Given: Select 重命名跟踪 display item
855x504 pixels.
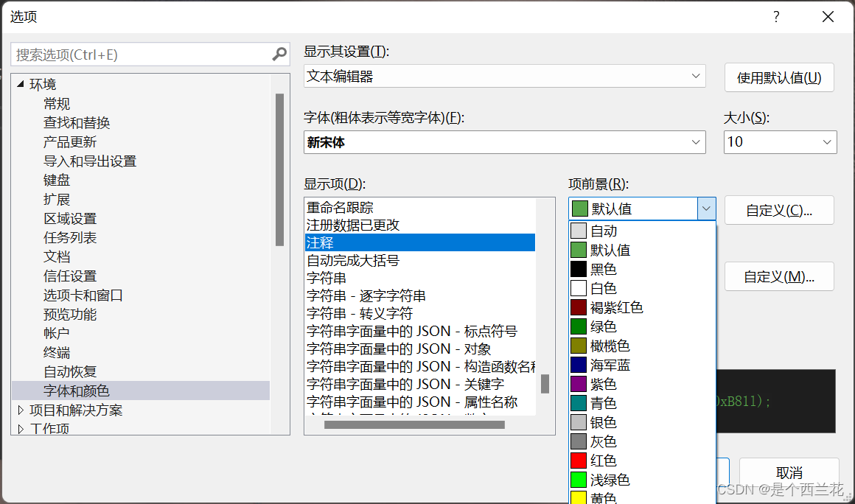Looking at the screenshot, I should 420,208.
